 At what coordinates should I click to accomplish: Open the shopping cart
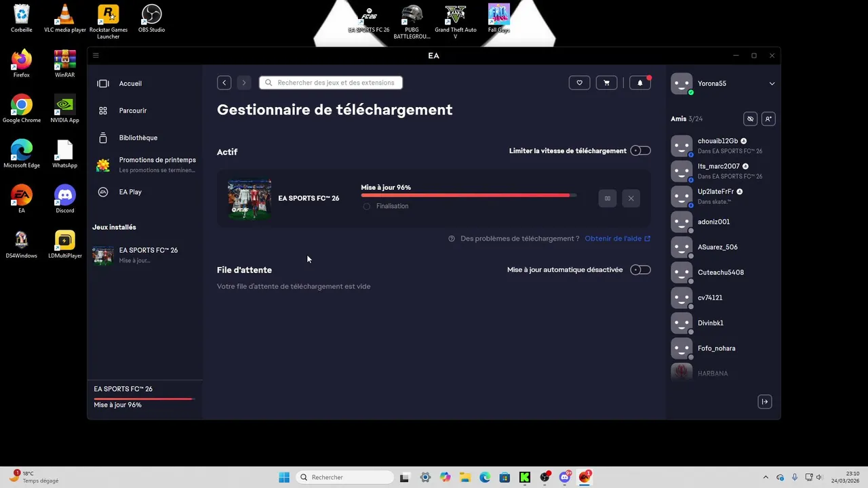click(606, 83)
